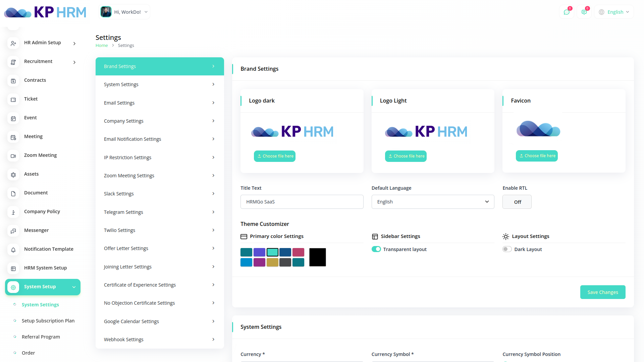Viewport: 644px width, 362px height.
Task: Open Joining Letter Settings tab
Action: (160, 267)
